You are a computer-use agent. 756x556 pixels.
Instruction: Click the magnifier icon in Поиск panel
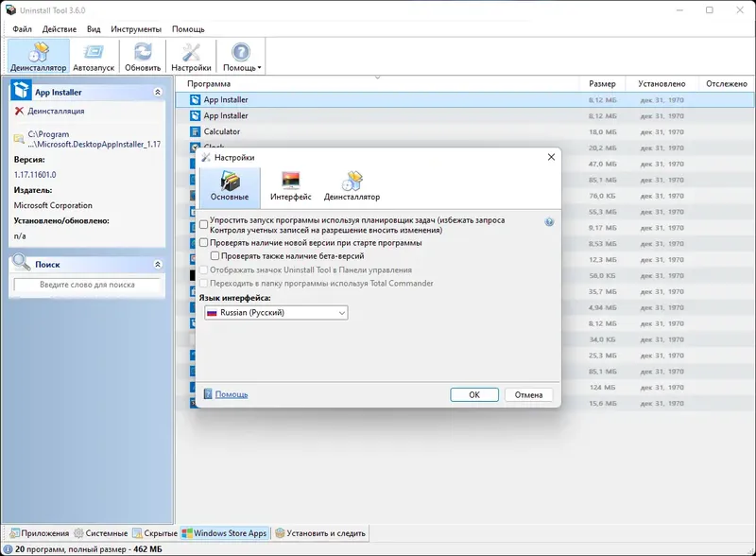[x=21, y=262]
